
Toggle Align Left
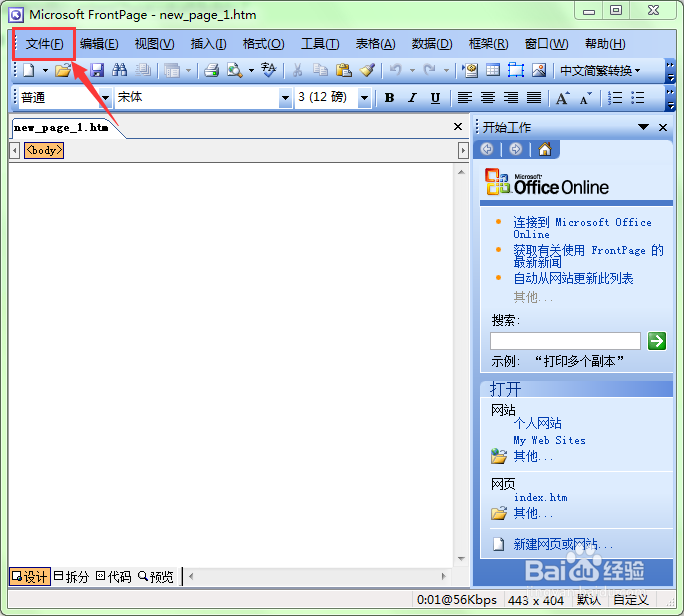(x=465, y=97)
